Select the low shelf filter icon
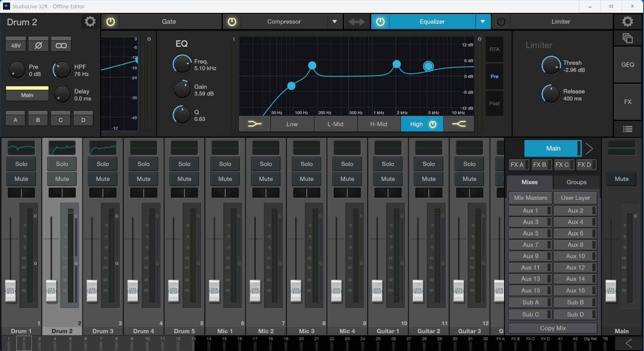The image size is (644, 351). (x=255, y=124)
